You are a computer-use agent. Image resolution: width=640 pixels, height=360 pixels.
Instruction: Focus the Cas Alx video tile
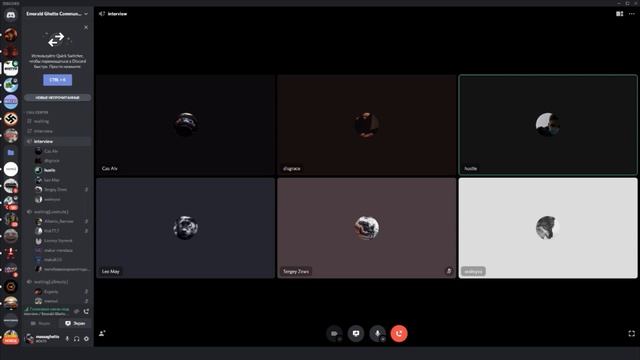186,125
